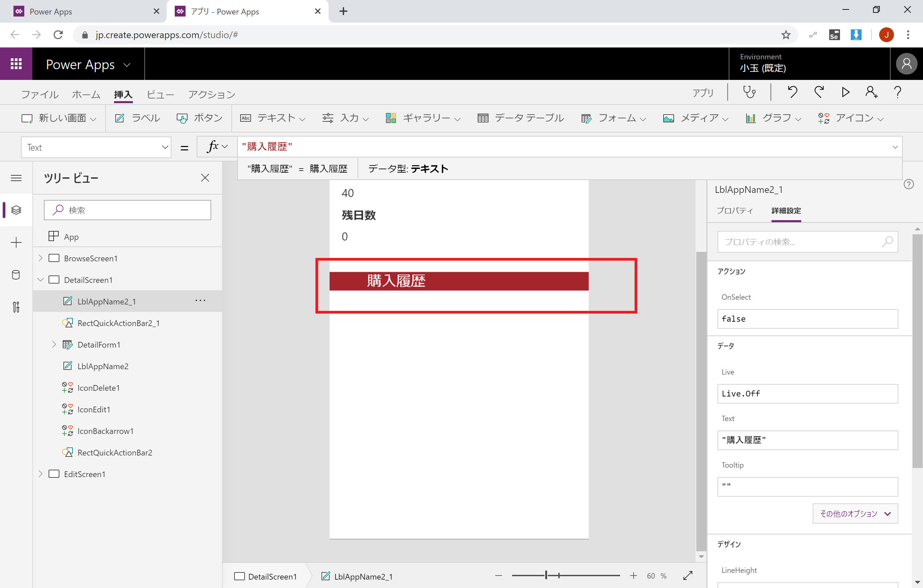This screenshot has height=588, width=923.
Task: Collapse the DetailScreen1 tree node
Action: pos(40,280)
